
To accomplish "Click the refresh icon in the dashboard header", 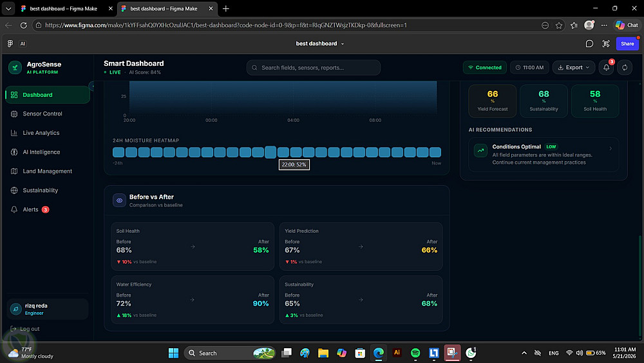I will point(625,68).
